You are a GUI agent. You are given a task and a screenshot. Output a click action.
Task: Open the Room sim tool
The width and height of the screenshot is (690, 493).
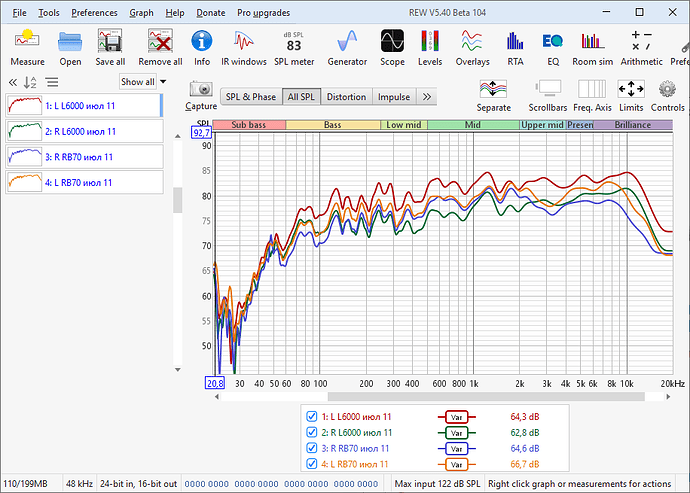coord(592,48)
